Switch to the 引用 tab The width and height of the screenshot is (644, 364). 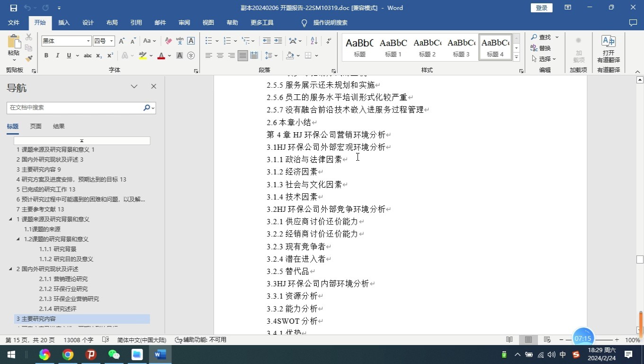[136, 23]
